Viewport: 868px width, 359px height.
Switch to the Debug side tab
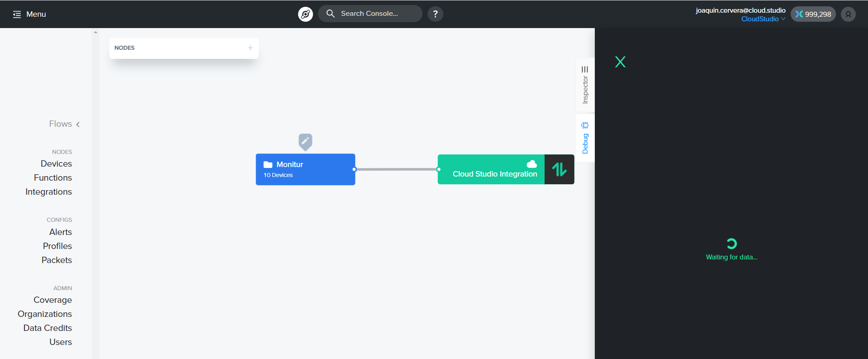[585, 138]
